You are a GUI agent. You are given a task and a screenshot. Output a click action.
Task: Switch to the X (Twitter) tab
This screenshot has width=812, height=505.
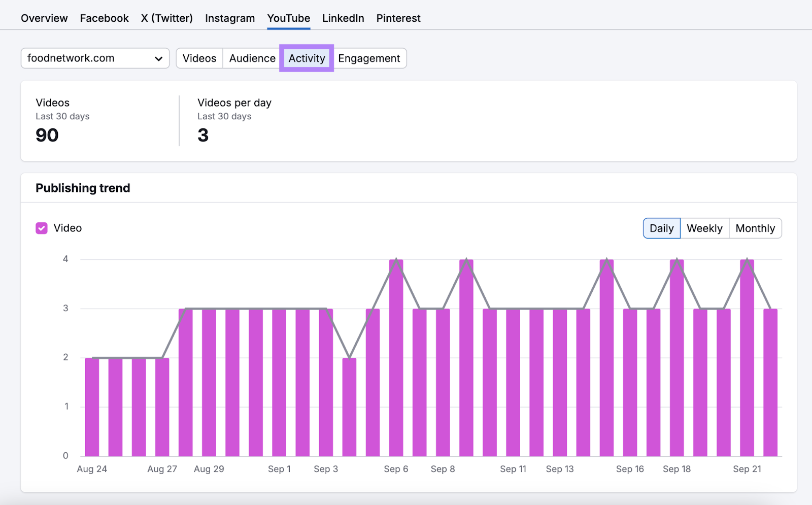click(x=166, y=18)
